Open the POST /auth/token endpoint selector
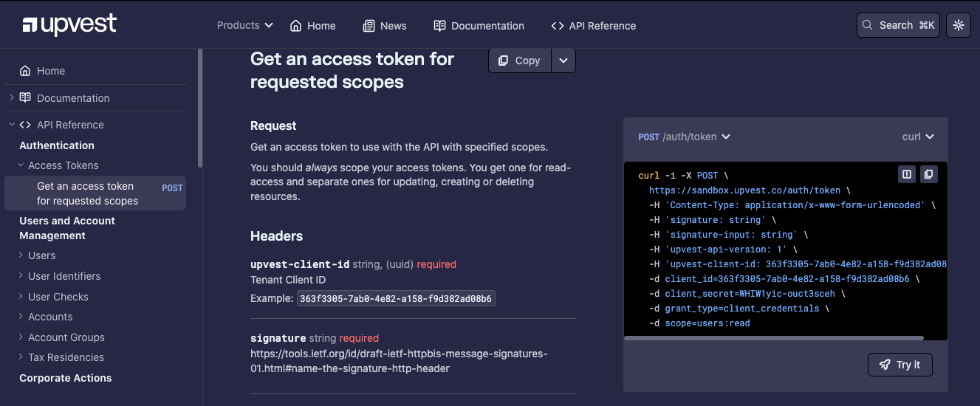This screenshot has height=406, width=980. point(685,137)
